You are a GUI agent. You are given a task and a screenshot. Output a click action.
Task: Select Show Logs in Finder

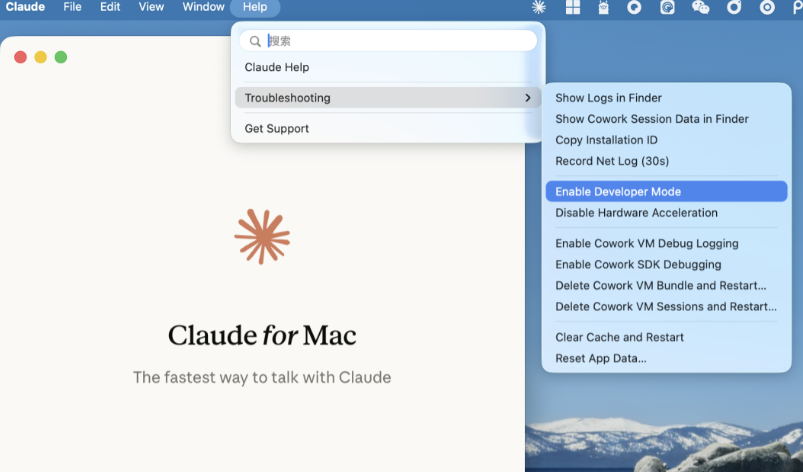pyautogui.click(x=608, y=98)
